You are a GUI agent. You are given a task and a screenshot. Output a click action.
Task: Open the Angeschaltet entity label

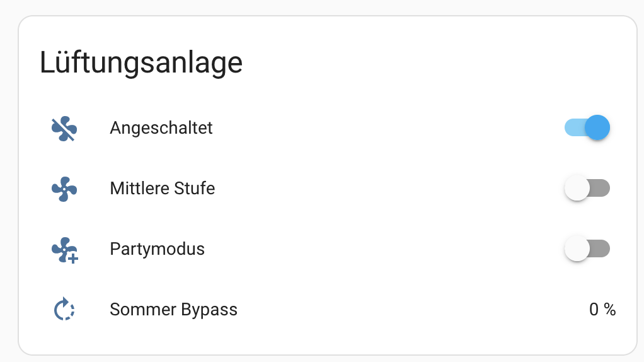(x=161, y=128)
